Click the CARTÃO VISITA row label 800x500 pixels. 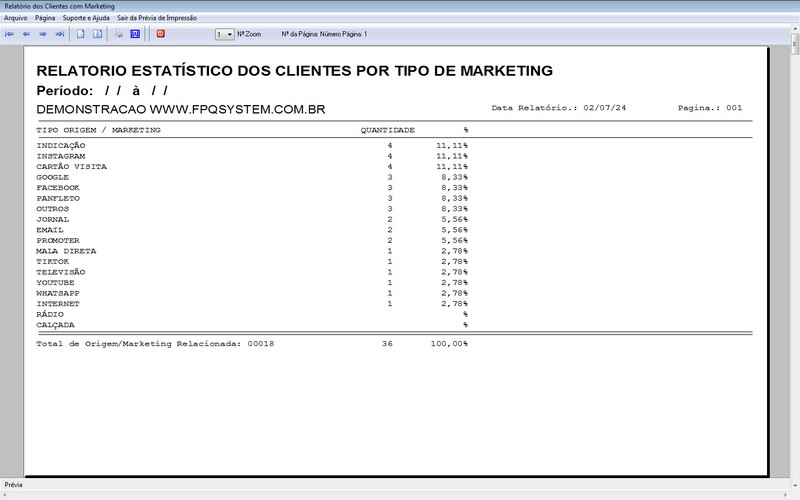71,167
